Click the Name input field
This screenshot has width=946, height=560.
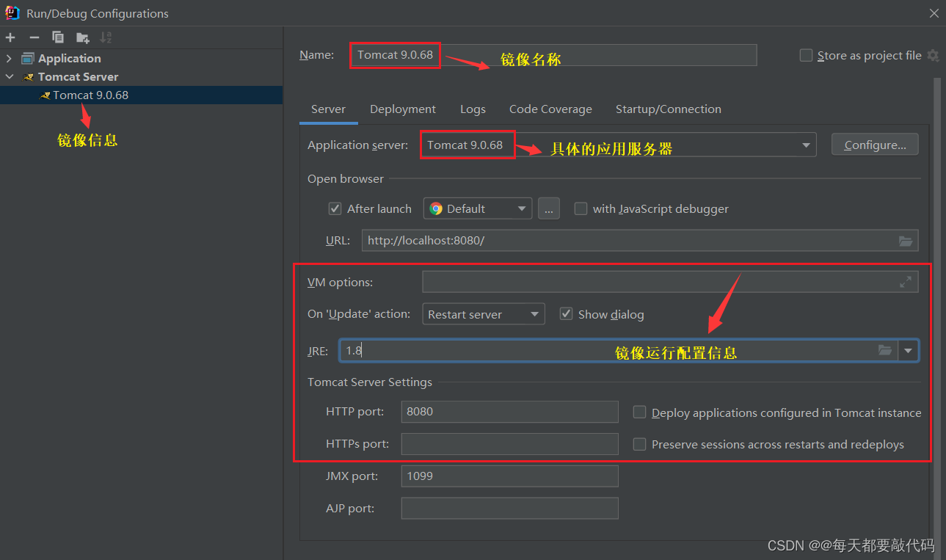point(553,55)
